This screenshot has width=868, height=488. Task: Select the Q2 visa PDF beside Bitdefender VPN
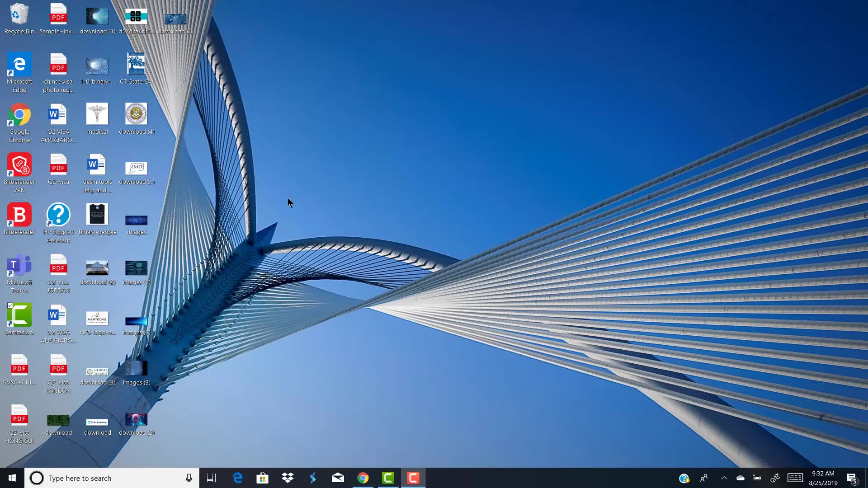point(58,169)
